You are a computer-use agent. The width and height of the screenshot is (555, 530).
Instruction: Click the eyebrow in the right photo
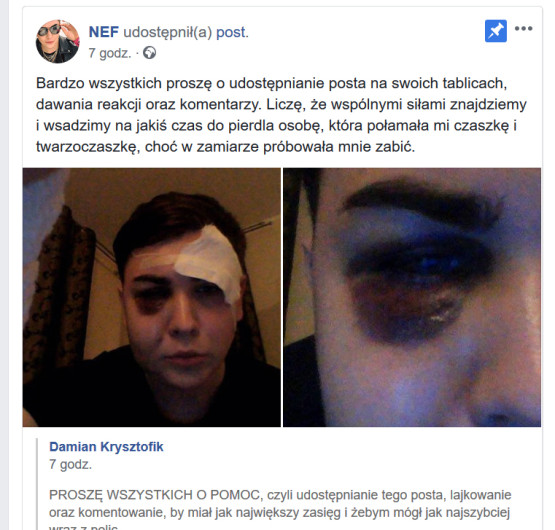[x=423, y=202]
